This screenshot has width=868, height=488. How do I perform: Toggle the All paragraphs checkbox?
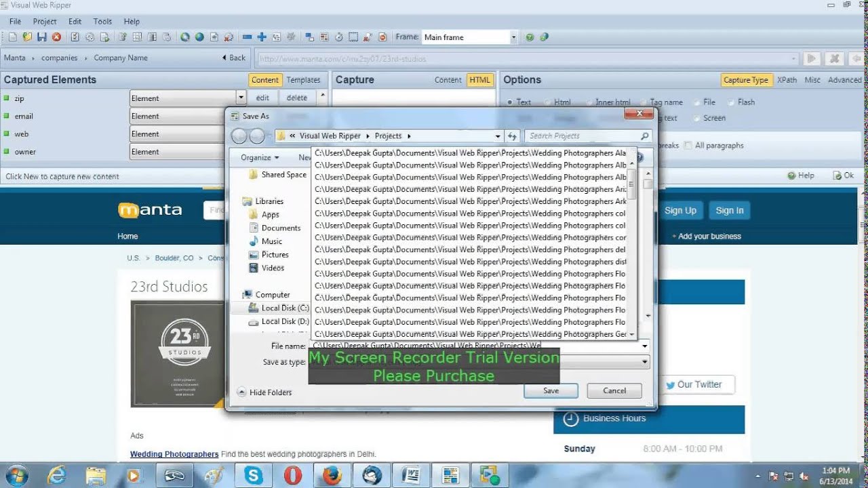688,145
